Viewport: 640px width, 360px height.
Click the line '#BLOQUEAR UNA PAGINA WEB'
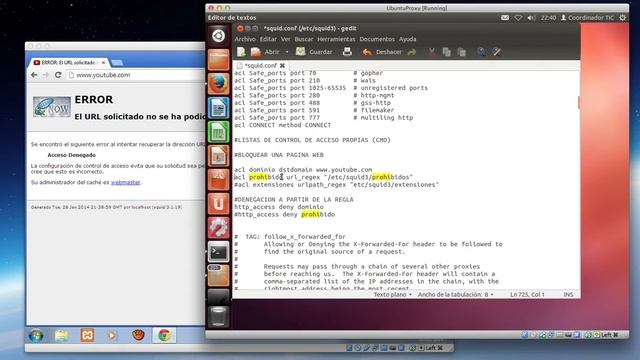pos(279,155)
